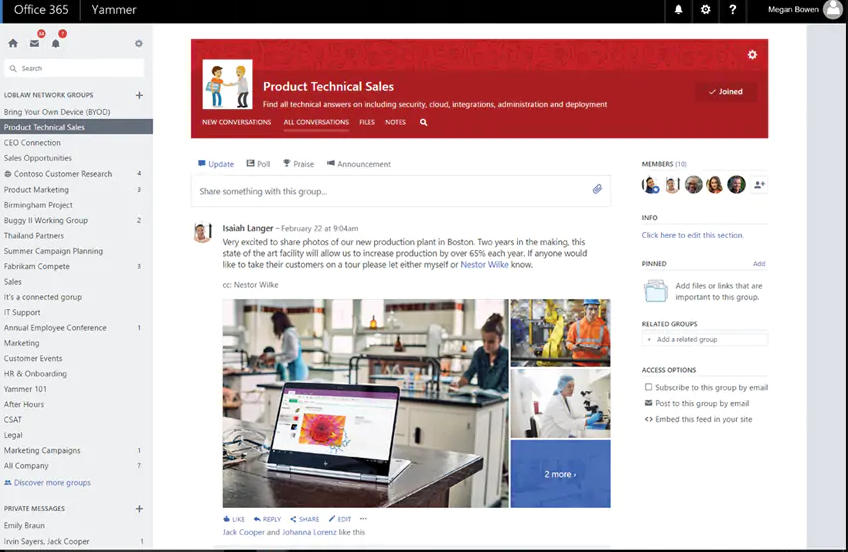Open the worker in orange vest photo
The width and height of the screenshot is (848, 552).
pyautogui.click(x=560, y=333)
